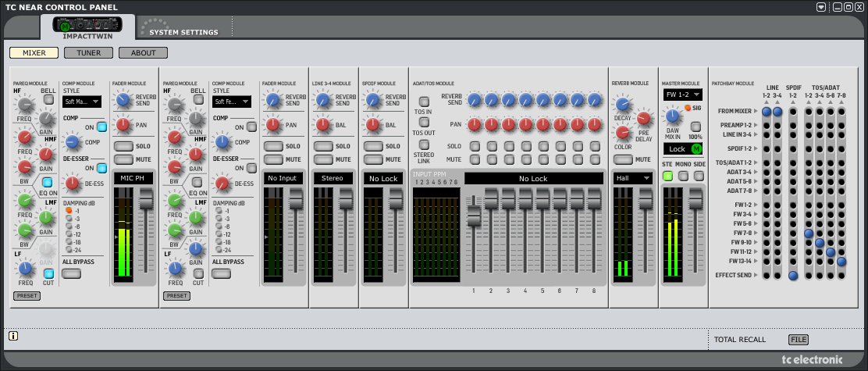Click the reverb COLOR knob

click(x=623, y=132)
